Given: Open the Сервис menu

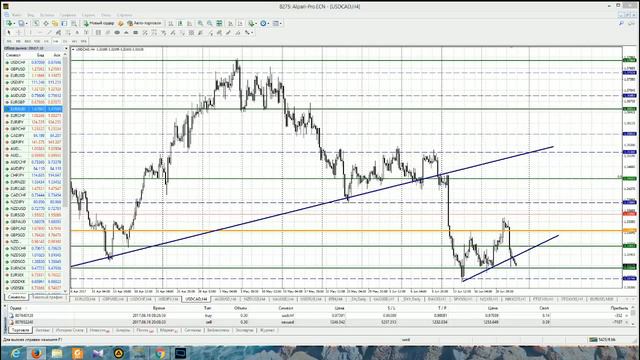Looking at the screenshot, I should [88, 15].
